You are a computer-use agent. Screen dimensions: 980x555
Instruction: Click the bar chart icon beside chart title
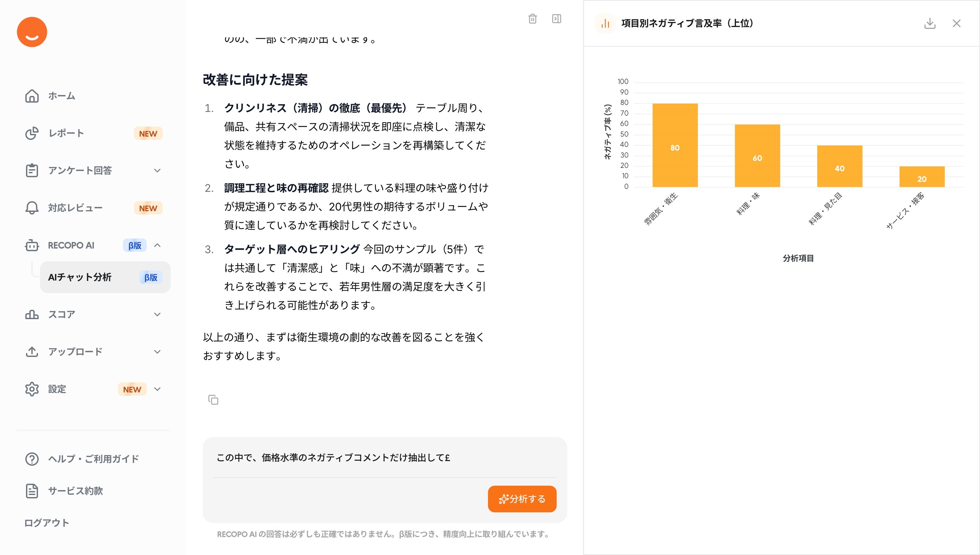coord(605,24)
